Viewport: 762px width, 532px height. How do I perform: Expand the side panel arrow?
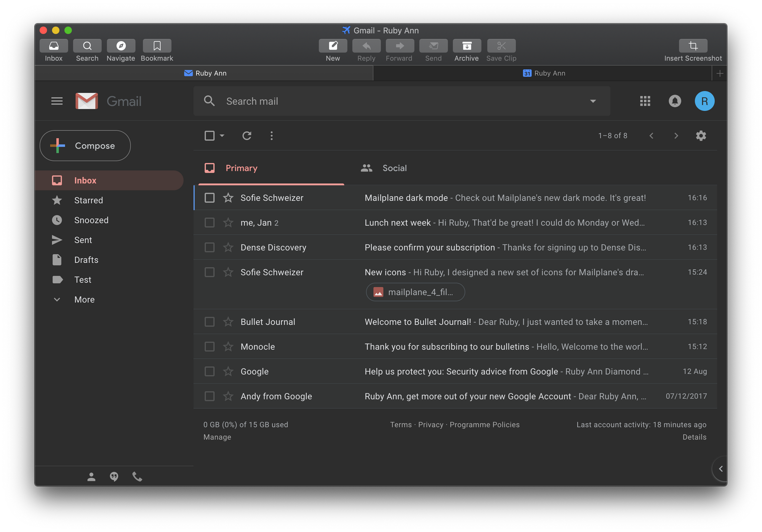720,469
